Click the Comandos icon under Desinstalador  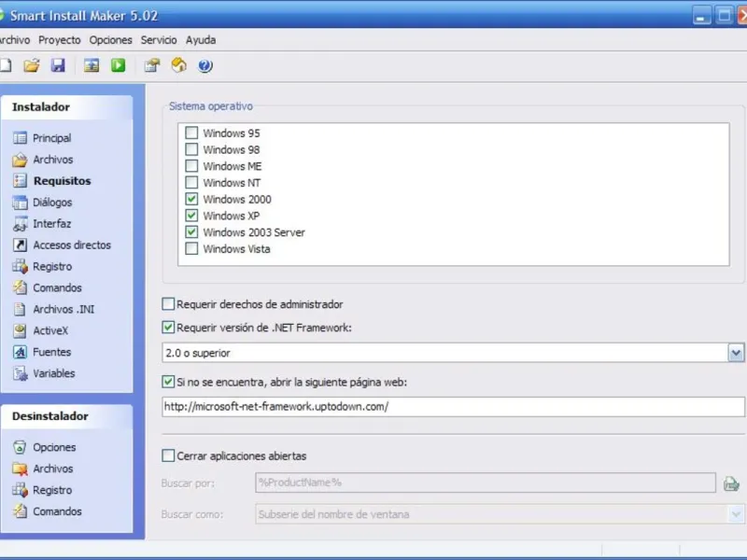point(20,511)
